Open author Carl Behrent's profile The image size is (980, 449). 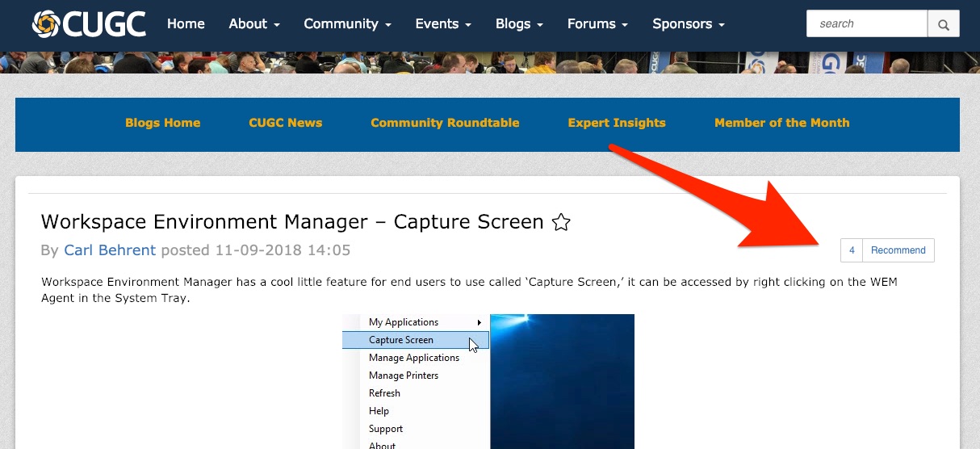(110, 250)
